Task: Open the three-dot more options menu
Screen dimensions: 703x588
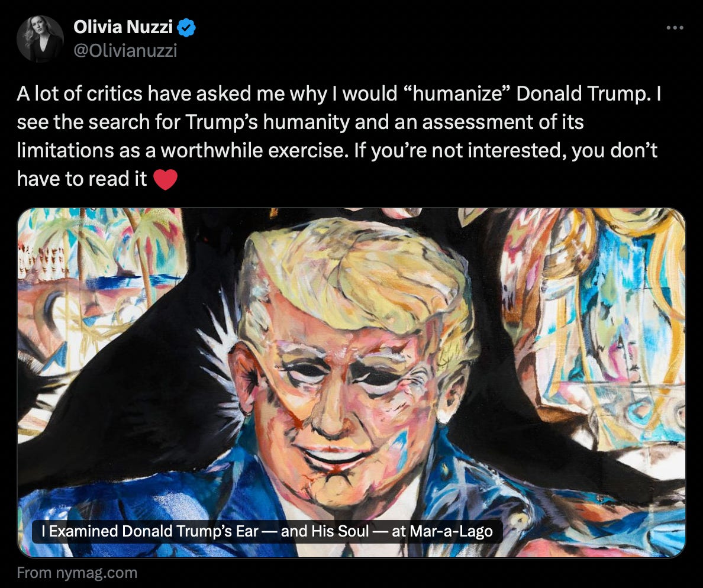Action: [x=675, y=28]
